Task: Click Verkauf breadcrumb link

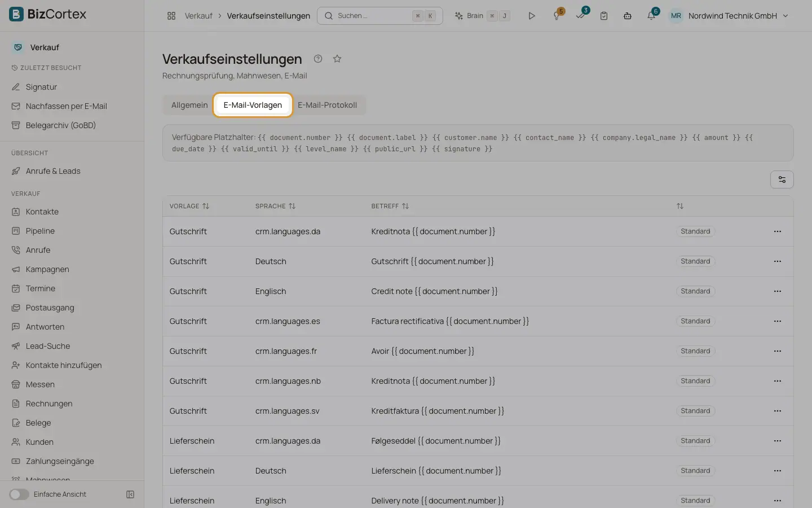Action: 198,16
